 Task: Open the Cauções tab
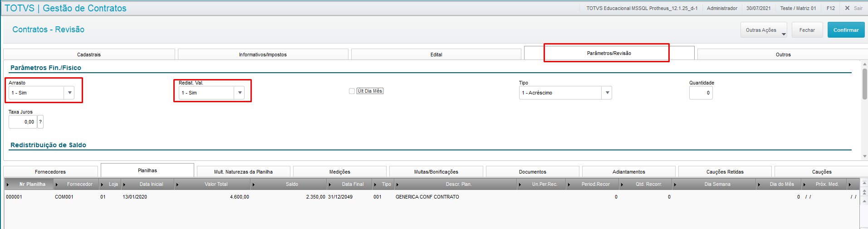[822, 172]
